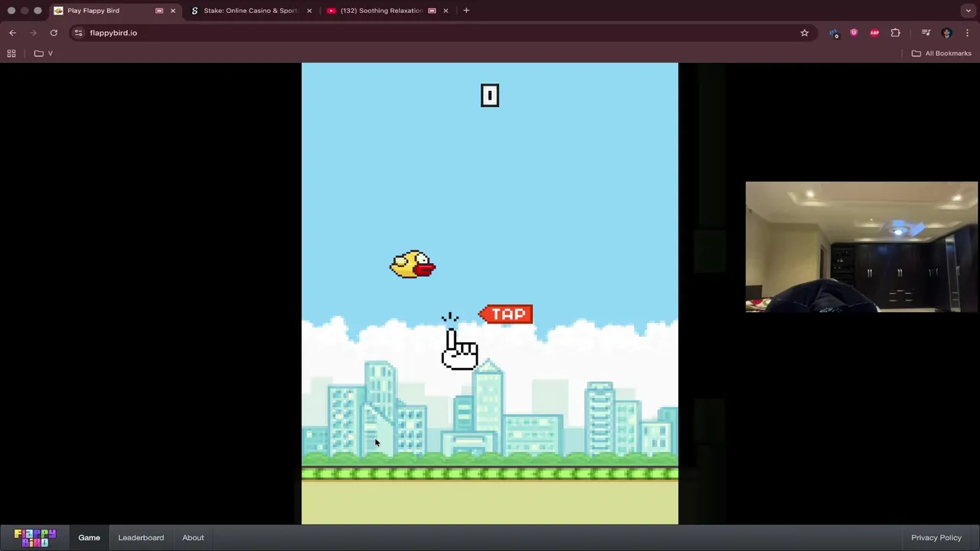Open the ABP Adblock Plus extension
Screen dimensions: 980x551
(x=874, y=33)
